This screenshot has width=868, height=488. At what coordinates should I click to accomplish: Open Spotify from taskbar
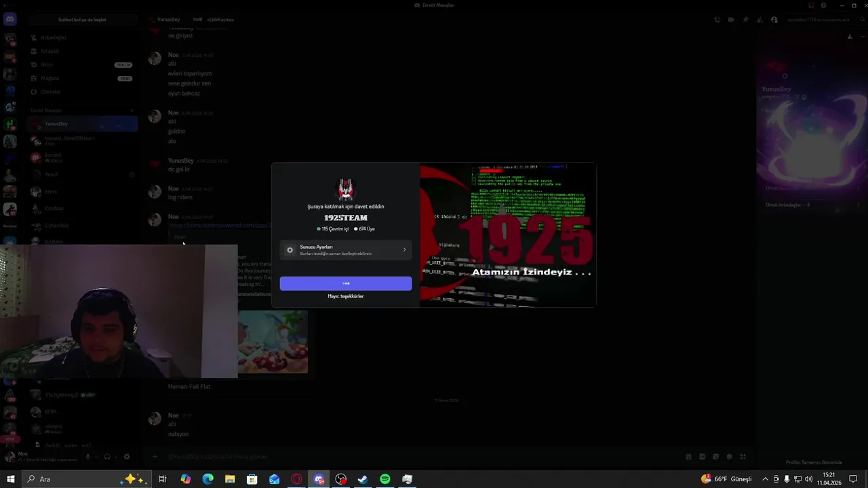click(385, 479)
